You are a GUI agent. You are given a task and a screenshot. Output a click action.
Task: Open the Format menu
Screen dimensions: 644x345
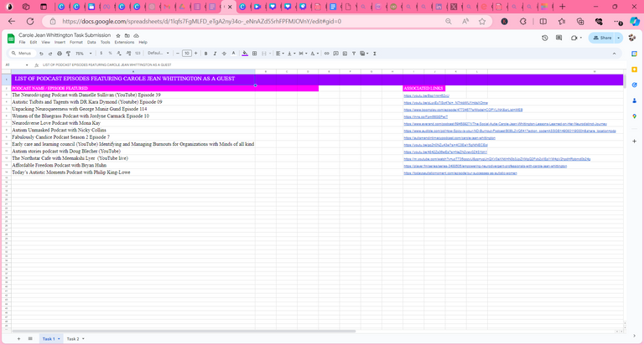(x=76, y=42)
